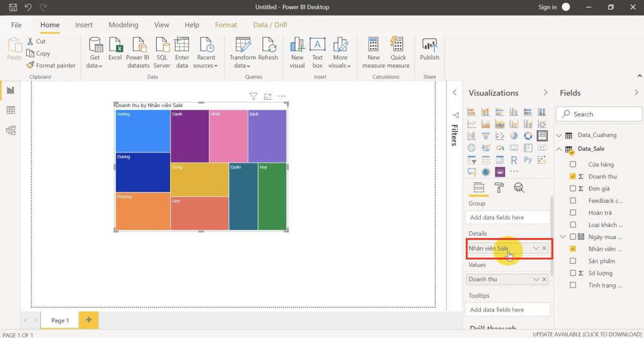Select the Treemap visual
Screen dimensions: 644x338
(x=541, y=135)
